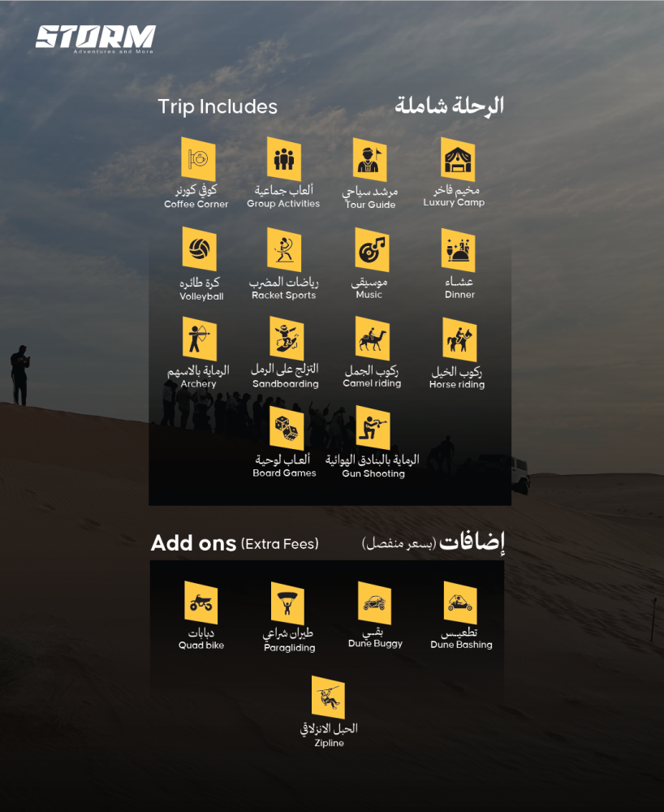Click the Dinner icon
Viewport: 664px width, 812px height.
tap(459, 249)
